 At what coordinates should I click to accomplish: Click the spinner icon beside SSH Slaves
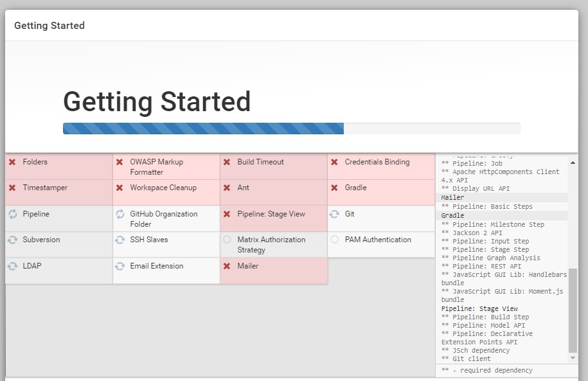tap(120, 240)
